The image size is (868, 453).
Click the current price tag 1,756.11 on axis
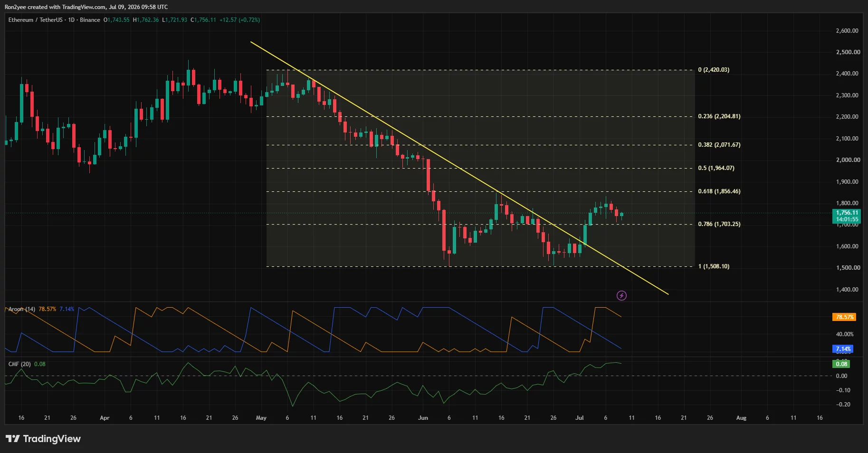(x=848, y=213)
